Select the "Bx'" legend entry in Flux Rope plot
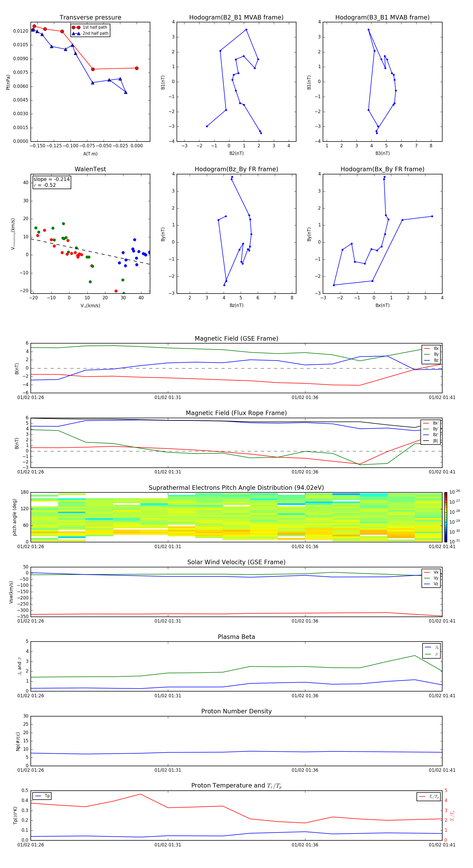The height and width of the screenshot is (868, 473). coord(431,423)
